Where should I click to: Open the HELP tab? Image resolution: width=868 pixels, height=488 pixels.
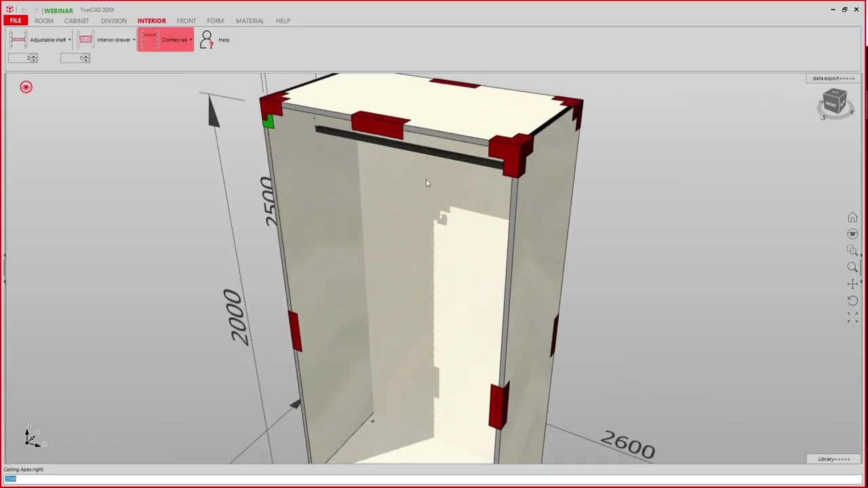click(x=283, y=21)
